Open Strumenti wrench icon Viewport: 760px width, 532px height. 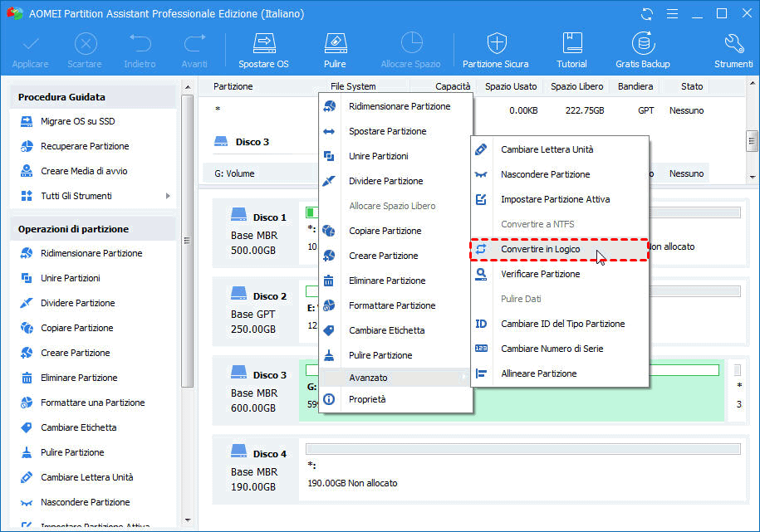[x=733, y=44]
